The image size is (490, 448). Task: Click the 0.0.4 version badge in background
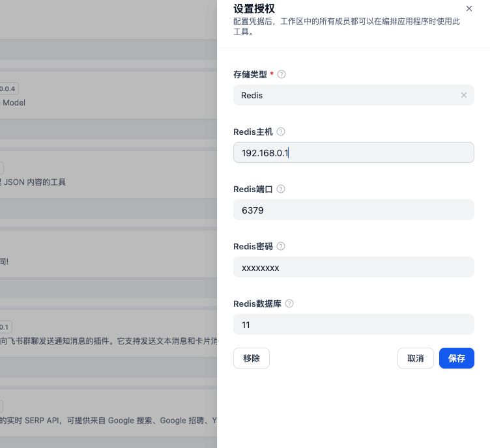click(8, 89)
